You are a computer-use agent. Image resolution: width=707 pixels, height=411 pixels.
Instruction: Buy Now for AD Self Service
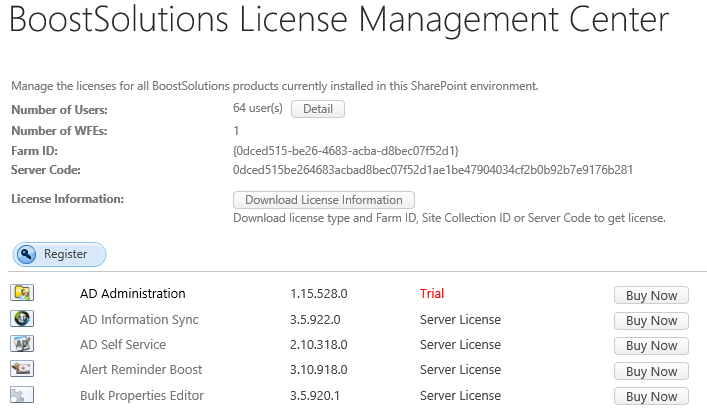[x=651, y=346]
